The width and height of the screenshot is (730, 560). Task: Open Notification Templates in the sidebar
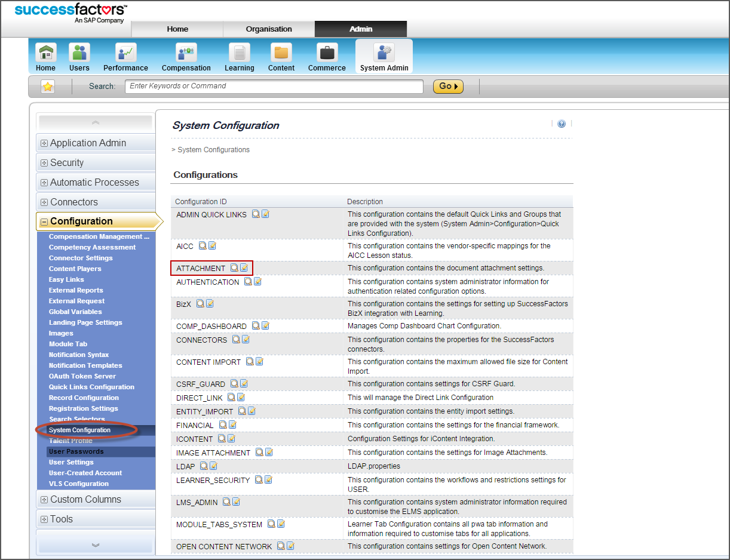pyautogui.click(x=85, y=365)
